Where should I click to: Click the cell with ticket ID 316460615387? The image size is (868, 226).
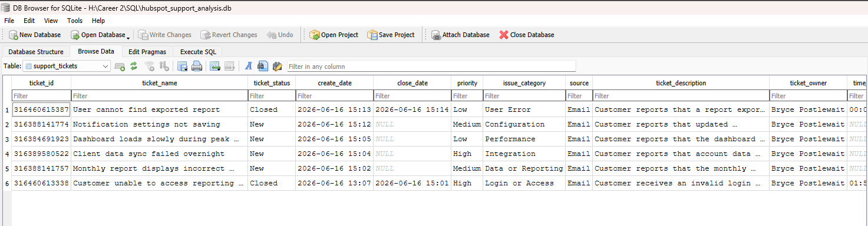[41, 109]
